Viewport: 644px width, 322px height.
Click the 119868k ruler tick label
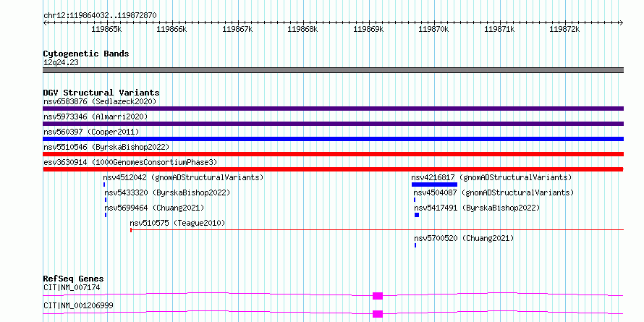303,29
